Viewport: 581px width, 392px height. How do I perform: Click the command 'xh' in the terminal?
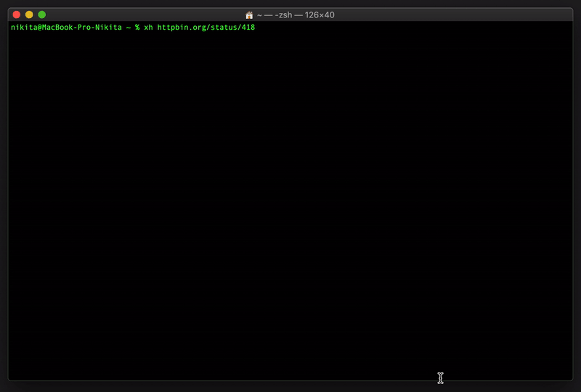148,28
